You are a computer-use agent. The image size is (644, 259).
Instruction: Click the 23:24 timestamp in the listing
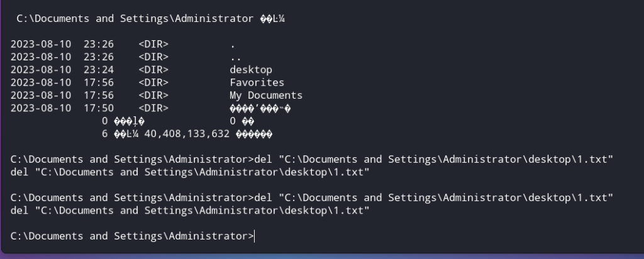click(x=99, y=70)
